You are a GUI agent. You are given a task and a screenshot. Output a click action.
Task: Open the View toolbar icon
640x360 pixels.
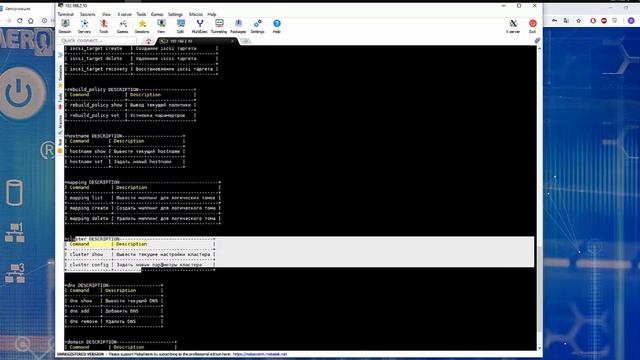tap(161, 26)
